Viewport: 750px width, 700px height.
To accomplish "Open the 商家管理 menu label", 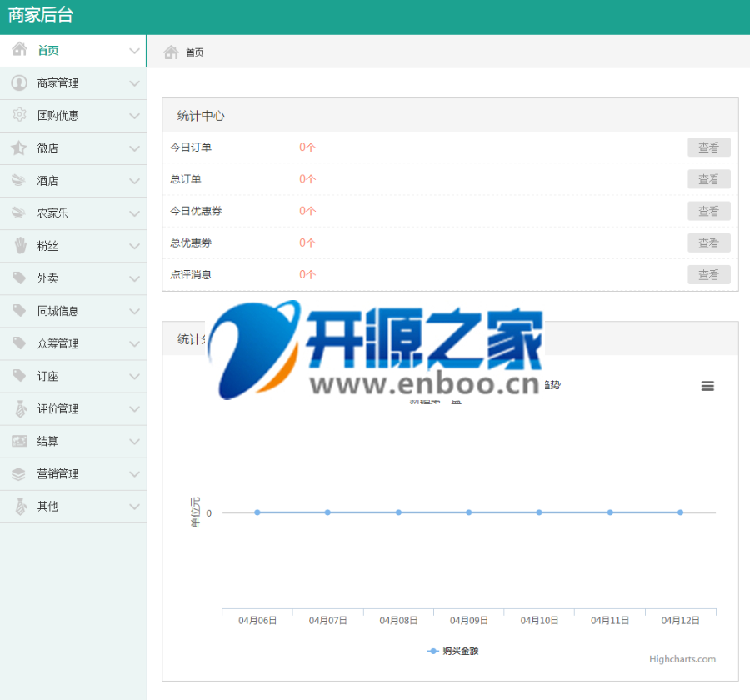I will click(57, 83).
